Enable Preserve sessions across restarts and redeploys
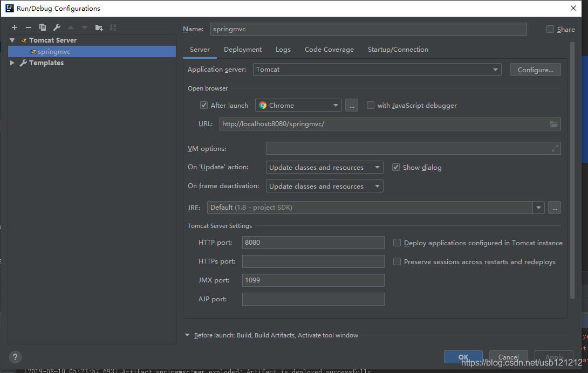The image size is (588, 373). (396, 261)
